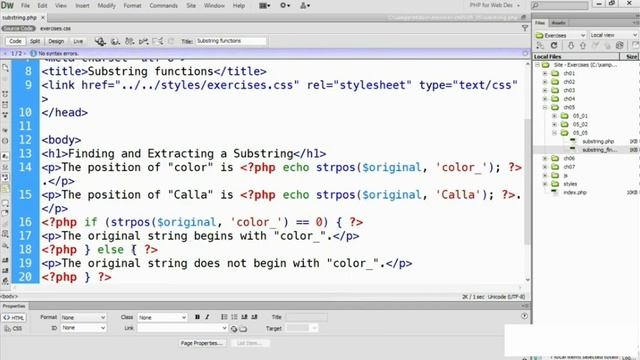Image resolution: width=640 pixels, height=360 pixels.
Task: Click the File Management icon in document toolbar
Action: click(x=116, y=41)
